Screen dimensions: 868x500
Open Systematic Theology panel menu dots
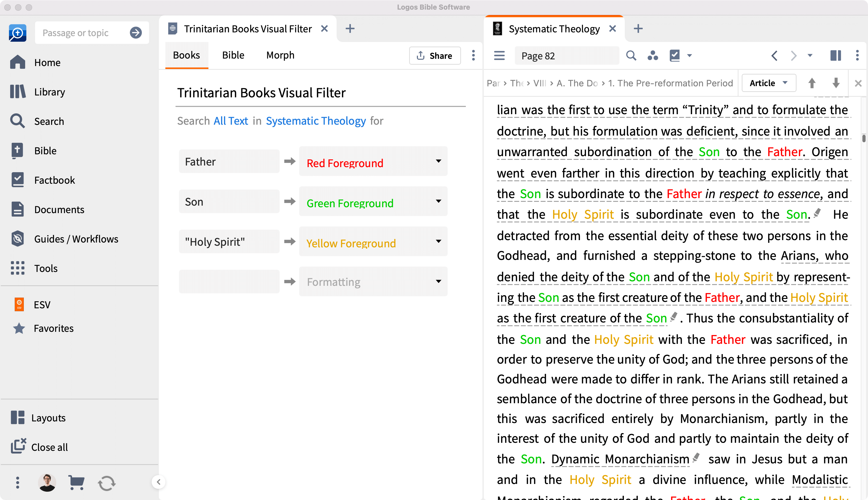[857, 55]
